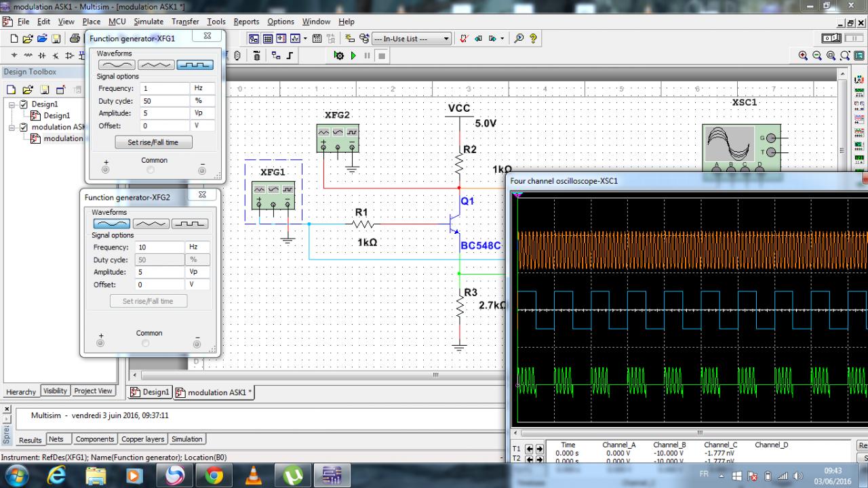Open Google Chrome from the taskbar
The height and width of the screenshot is (488, 868).
coord(214,476)
